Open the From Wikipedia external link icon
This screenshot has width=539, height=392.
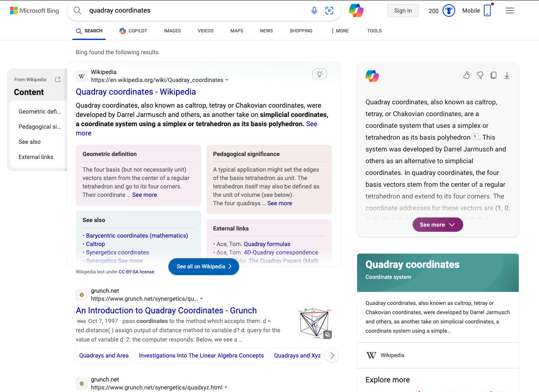click(x=58, y=79)
